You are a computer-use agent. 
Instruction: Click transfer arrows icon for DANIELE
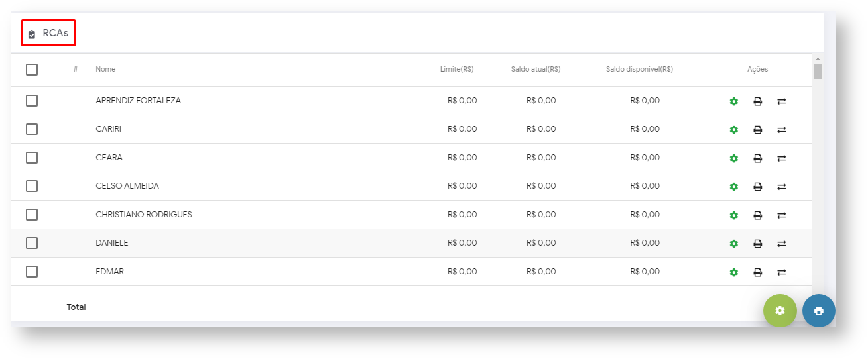click(x=781, y=244)
